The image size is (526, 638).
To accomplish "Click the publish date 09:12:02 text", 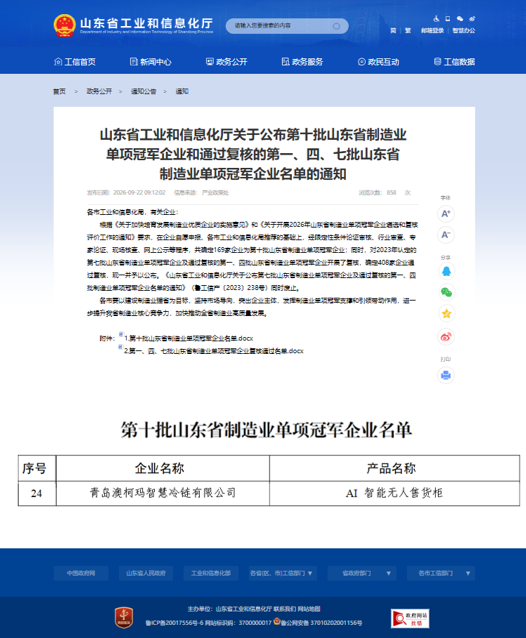I will [139, 192].
